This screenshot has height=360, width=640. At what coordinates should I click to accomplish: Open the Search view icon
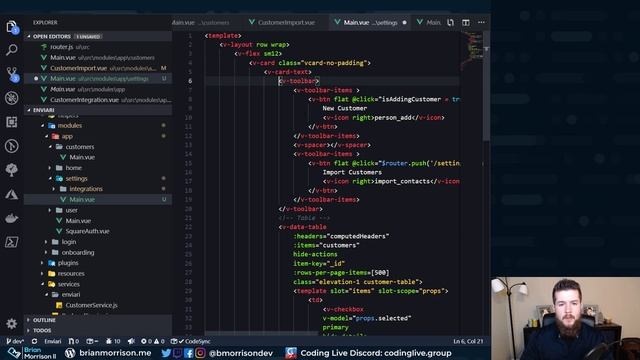[12, 50]
